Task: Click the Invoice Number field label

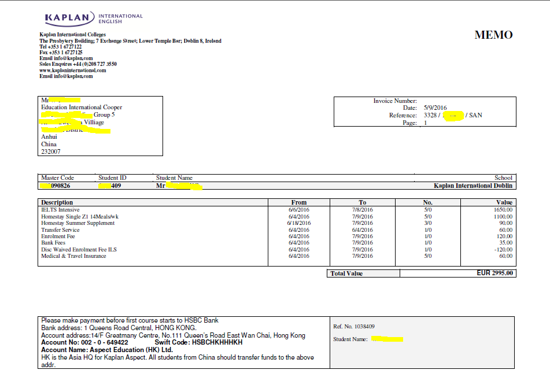Action: 395,101
